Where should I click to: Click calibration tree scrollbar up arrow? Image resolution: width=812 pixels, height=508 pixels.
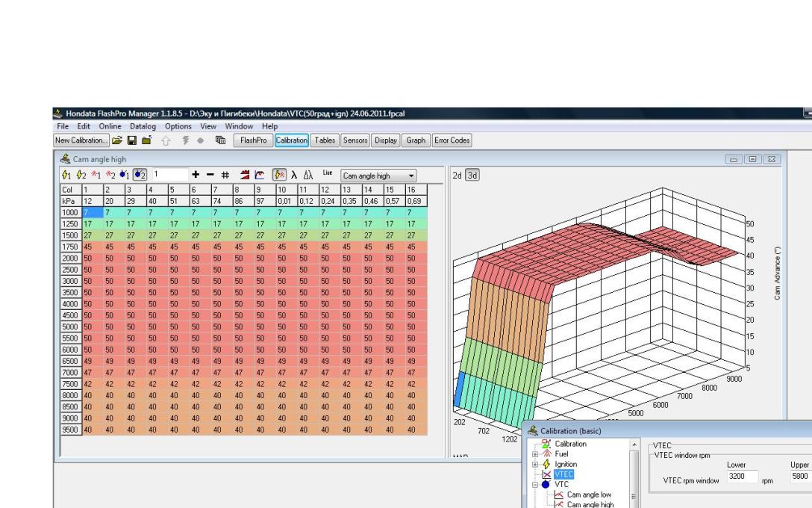tap(634, 444)
